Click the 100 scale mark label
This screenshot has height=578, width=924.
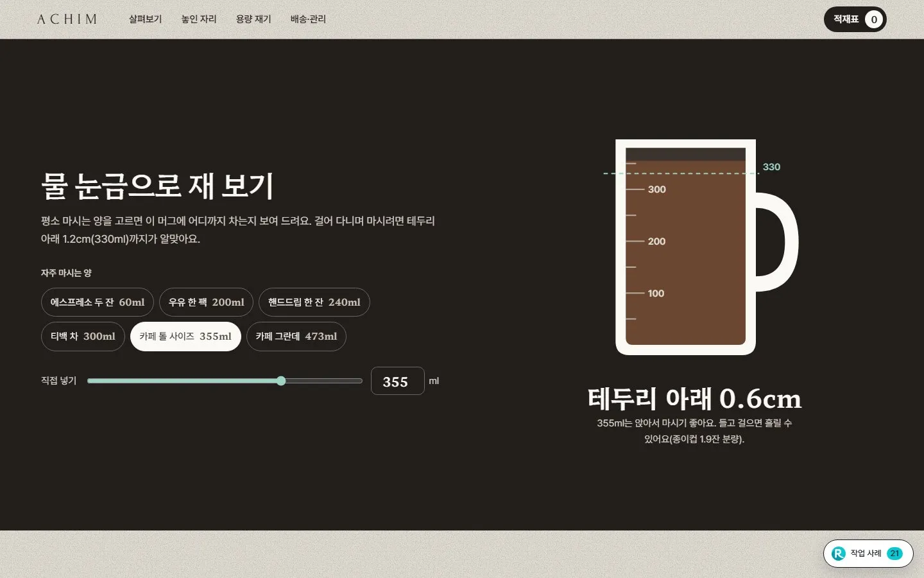pyautogui.click(x=656, y=293)
